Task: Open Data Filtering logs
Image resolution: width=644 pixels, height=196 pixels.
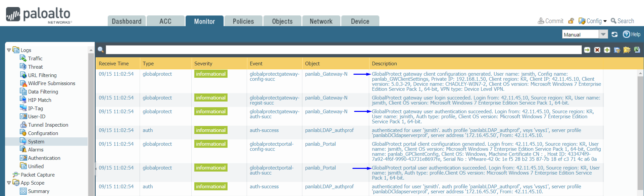Action: tap(43, 91)
